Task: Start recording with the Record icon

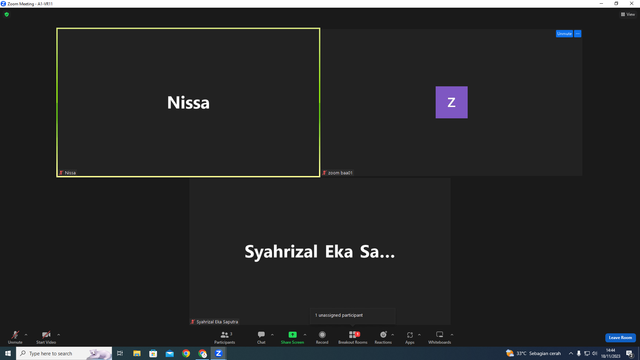Action: 322,335
